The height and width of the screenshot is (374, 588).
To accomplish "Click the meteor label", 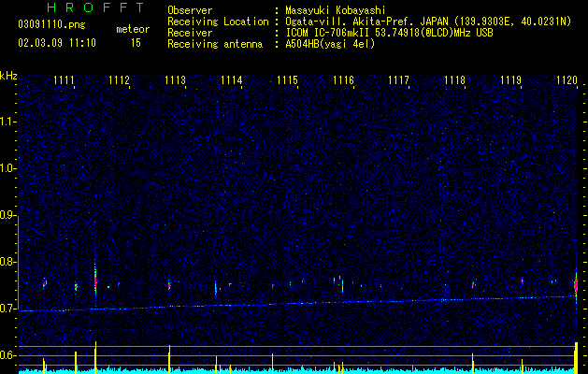I will 133,29.
